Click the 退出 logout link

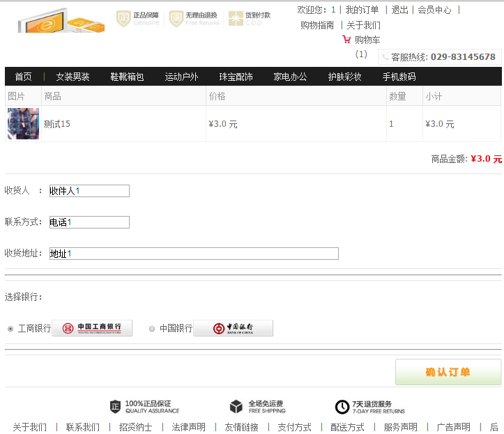[x=399, y=10]
